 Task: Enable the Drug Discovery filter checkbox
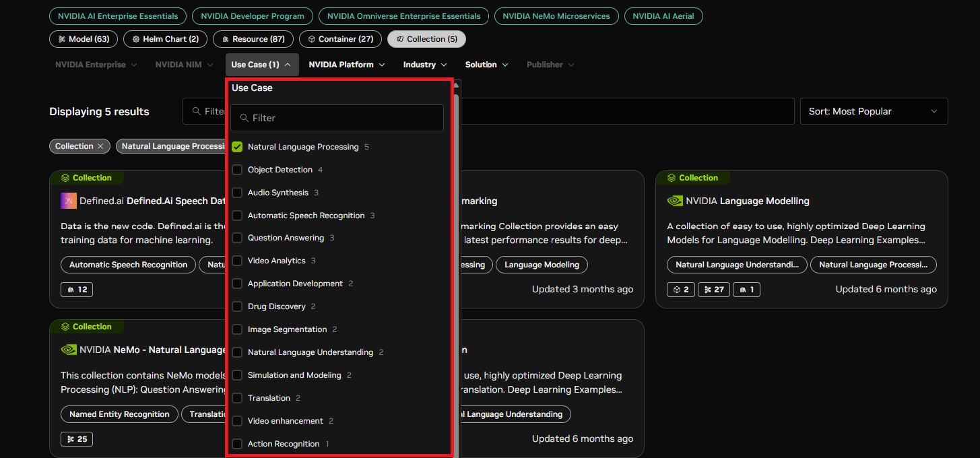point(237,306)
